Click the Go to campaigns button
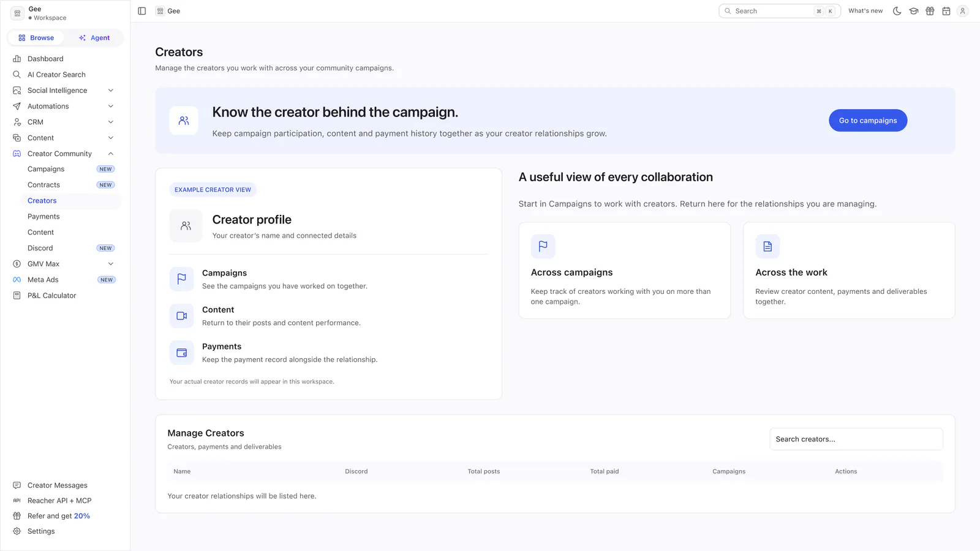Screen dimensions: 980x551 tap(868, 121)
